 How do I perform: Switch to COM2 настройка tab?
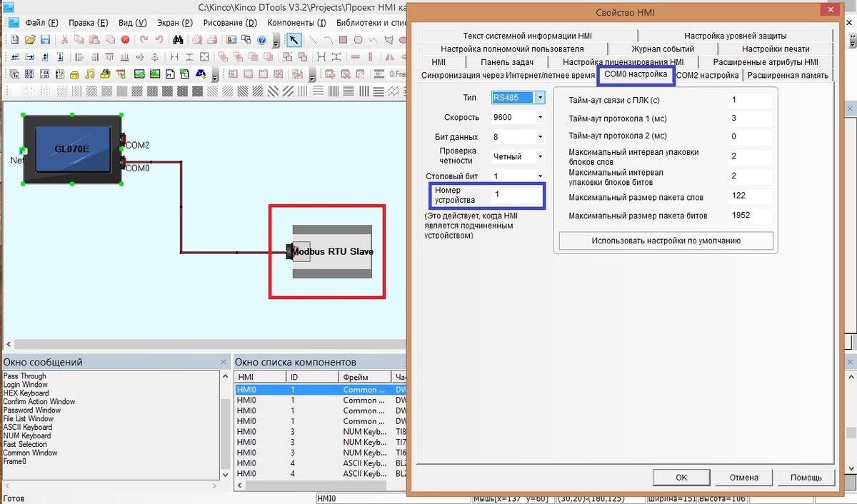(707, 75)
